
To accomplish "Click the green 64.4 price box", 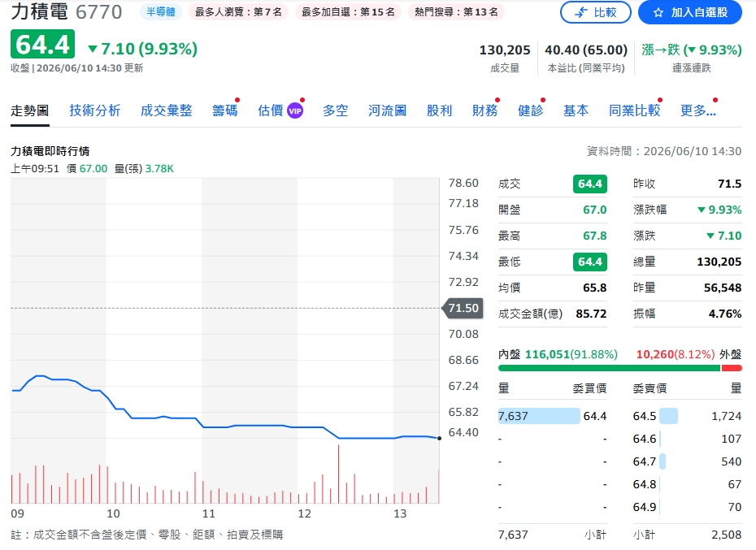I will click(x=42, y=44).
